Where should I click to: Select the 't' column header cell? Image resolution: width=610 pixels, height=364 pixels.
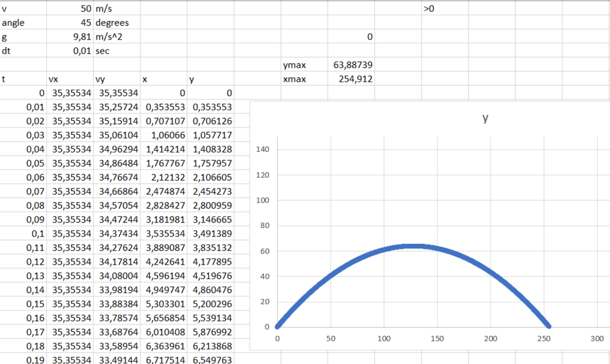coord(23,79)
